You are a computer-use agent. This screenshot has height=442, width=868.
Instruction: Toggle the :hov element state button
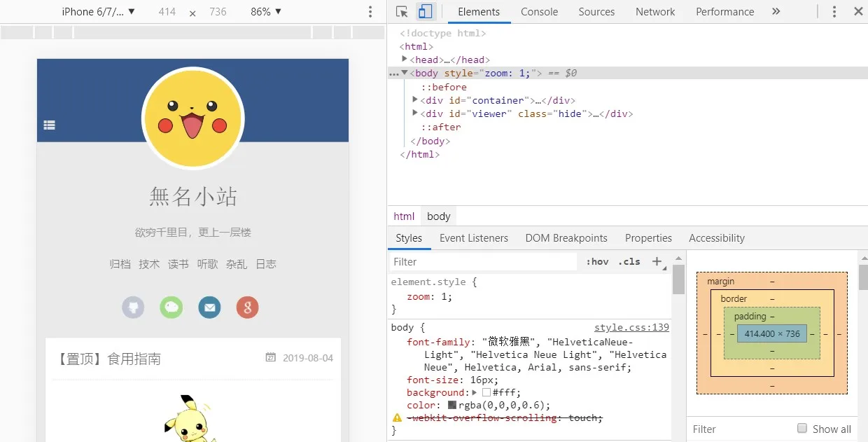point(597,261)
